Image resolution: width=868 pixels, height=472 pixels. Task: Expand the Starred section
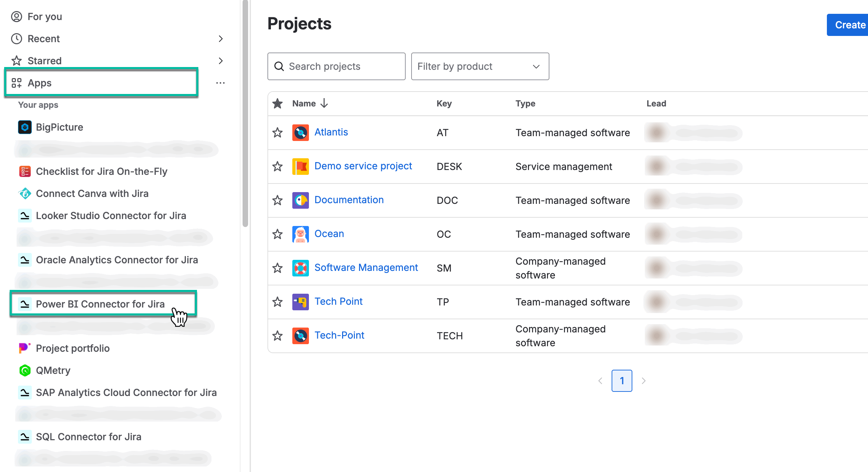[221, 60]
